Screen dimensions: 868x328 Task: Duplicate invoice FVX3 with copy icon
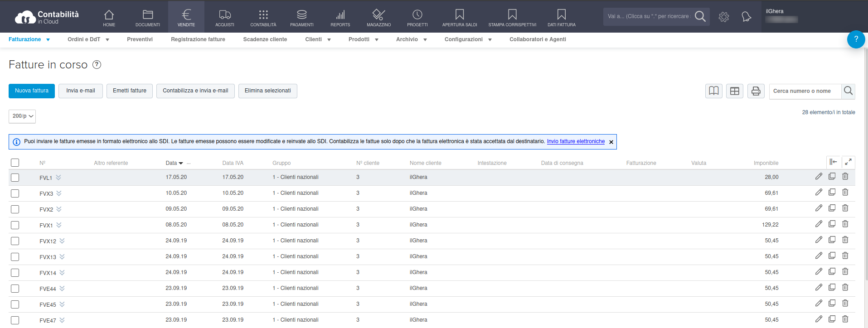pos(832,192)
